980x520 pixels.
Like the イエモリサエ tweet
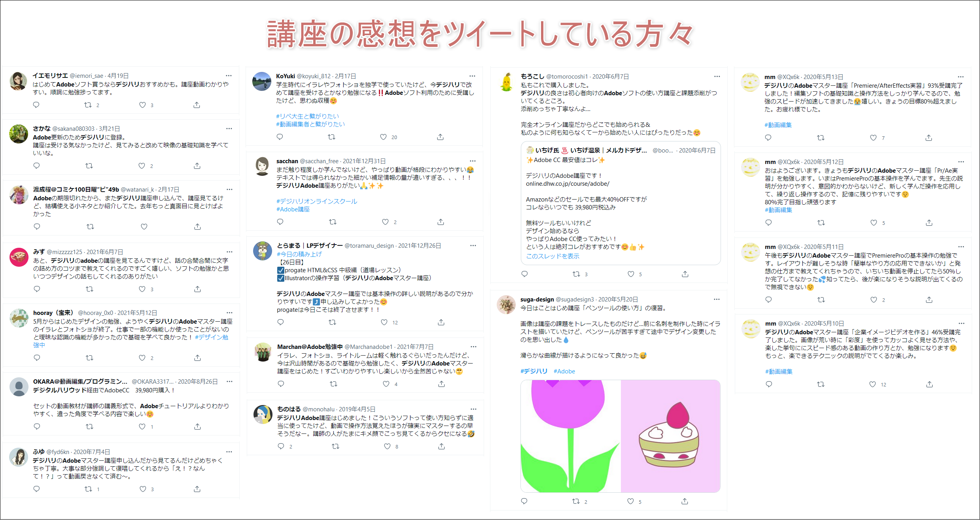pos(142,105)
